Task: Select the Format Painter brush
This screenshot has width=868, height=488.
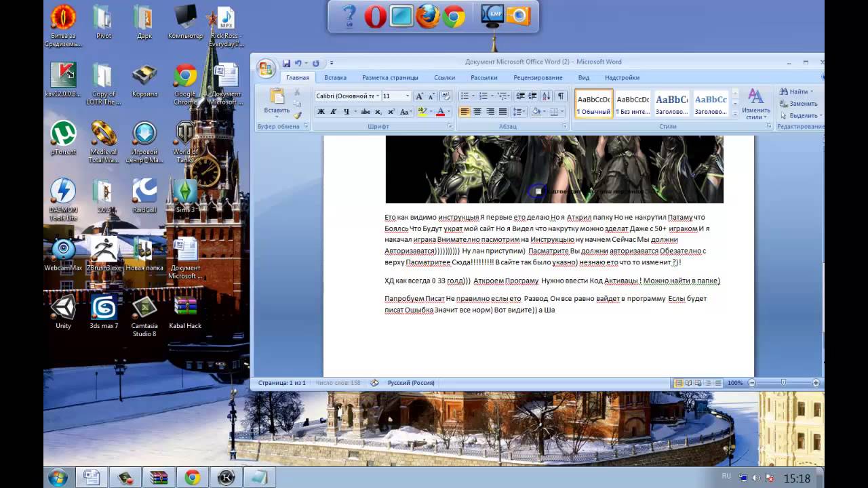Action: point(297,116)
